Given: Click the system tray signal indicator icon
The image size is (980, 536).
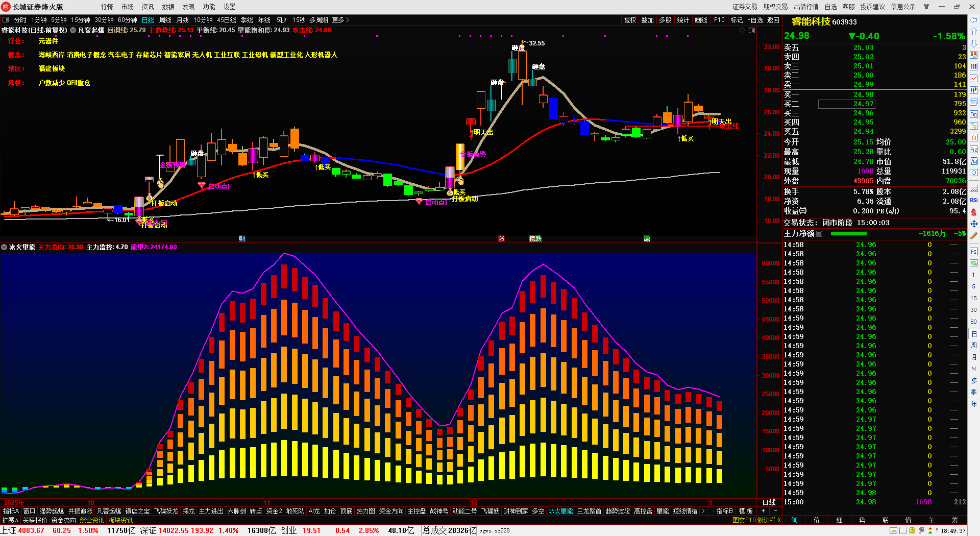Looking at the screenshot, I should pyautogui.click(x=921, y=531).
